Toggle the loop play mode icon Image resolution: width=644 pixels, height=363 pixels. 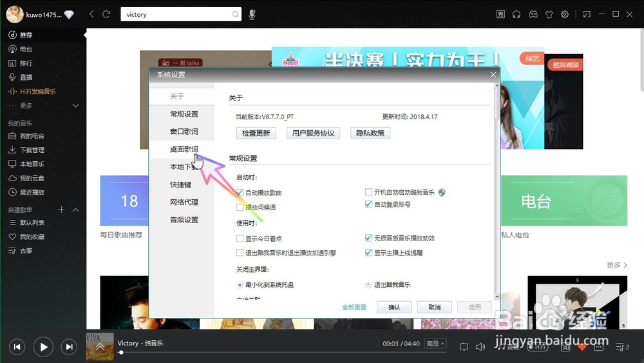point(464,346)
